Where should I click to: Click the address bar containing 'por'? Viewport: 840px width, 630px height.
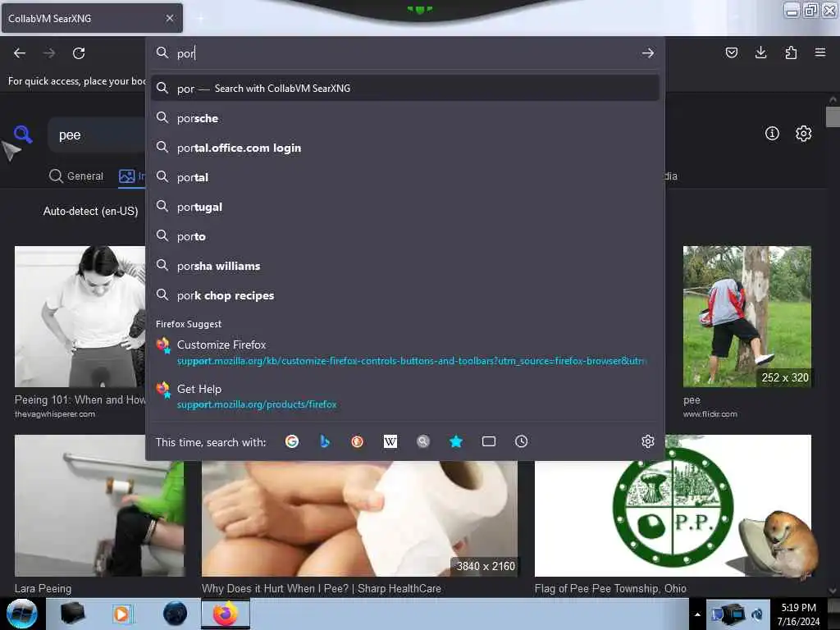(x=405, y=53)
